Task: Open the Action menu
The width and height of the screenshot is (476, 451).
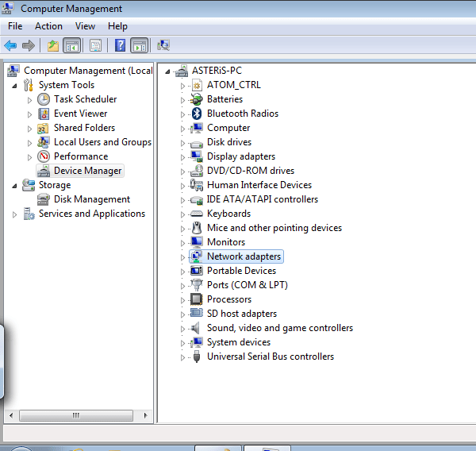Action: 48,26
